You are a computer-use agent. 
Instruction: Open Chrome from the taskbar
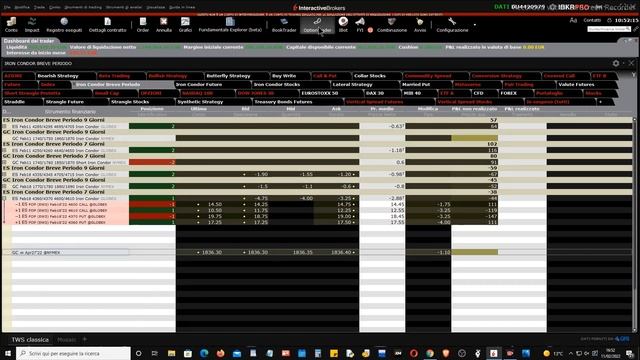[x=430, y=353]
